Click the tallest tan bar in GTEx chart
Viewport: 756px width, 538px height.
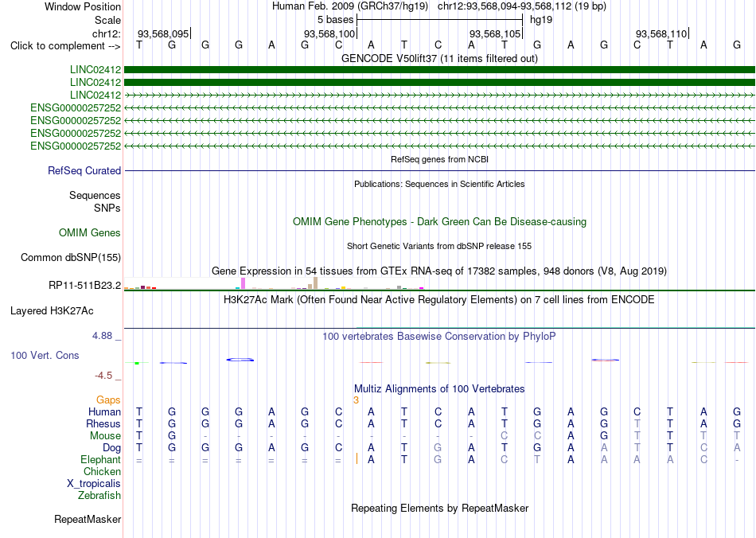coord(315,283)
